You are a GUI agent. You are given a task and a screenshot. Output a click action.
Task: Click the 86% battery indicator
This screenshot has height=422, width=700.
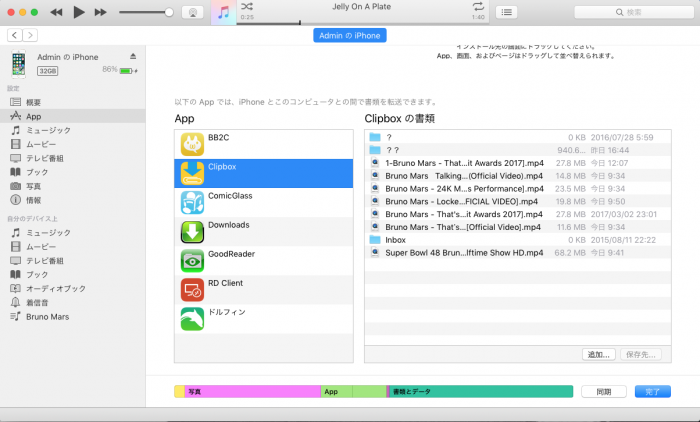coord(120,70)
